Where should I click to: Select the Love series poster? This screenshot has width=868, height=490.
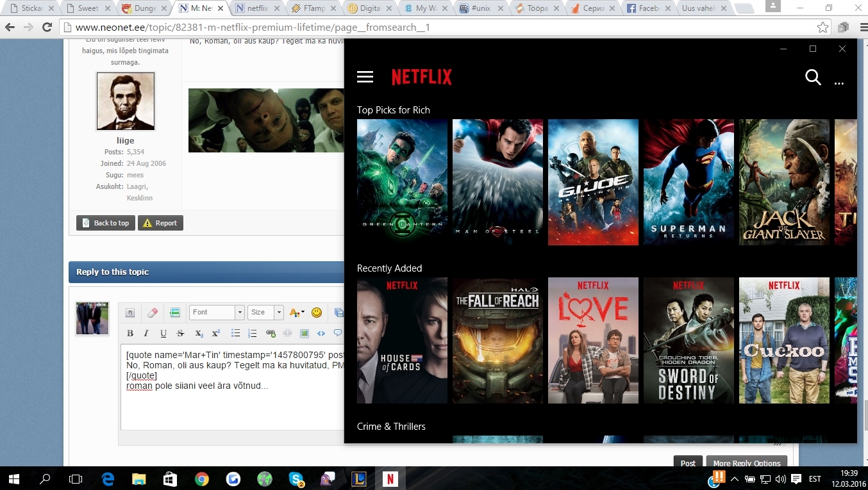pyautogui.click(x=593, y=340)
